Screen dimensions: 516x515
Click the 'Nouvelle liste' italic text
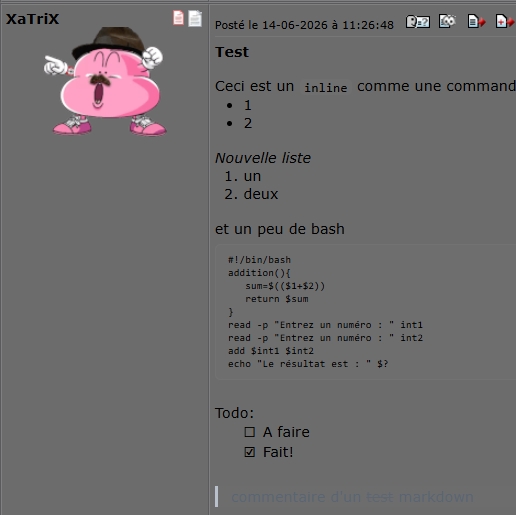pyautogui.click(x=263, y=158)
